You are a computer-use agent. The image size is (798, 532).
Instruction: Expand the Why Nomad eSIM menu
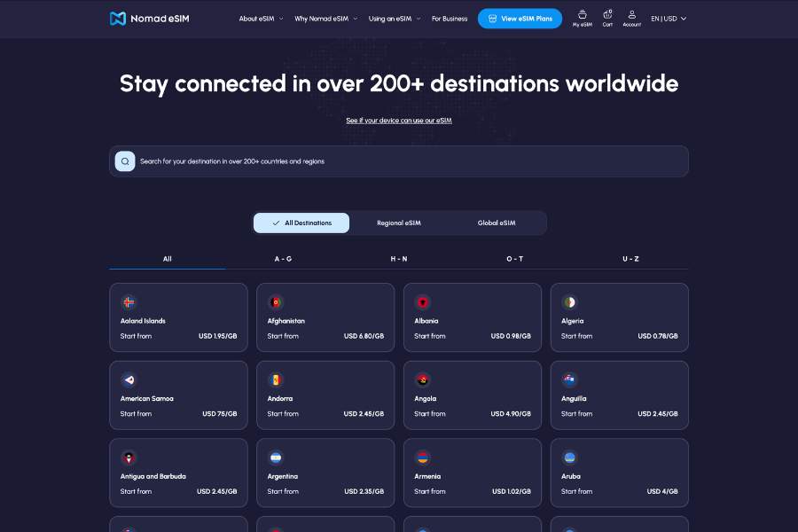[325, 19]
